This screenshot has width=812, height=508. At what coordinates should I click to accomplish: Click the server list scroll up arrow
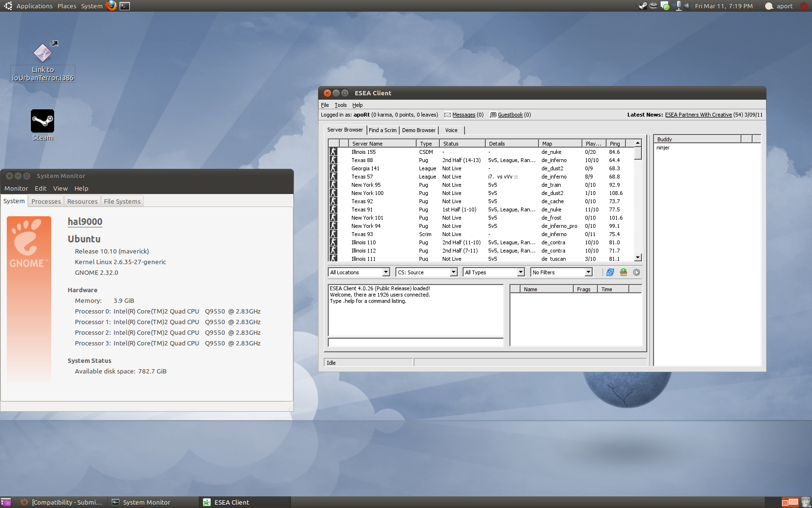click(638, 143)
